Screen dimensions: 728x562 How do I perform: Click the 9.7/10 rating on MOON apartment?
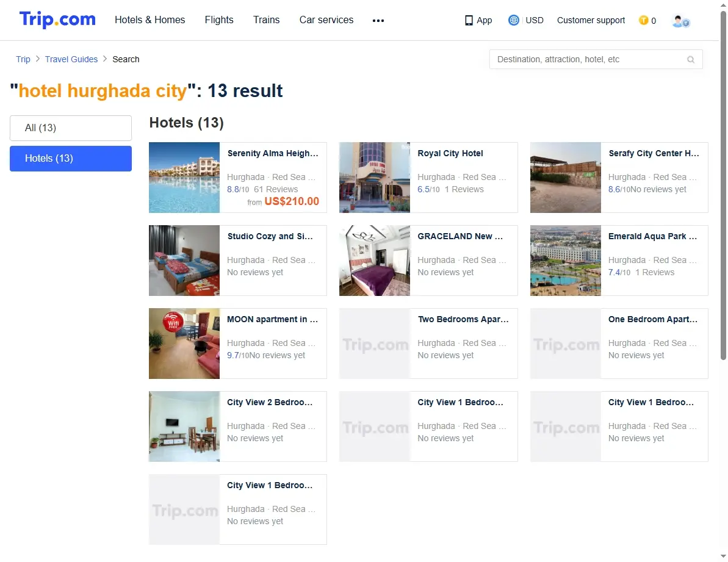[238, 356]
